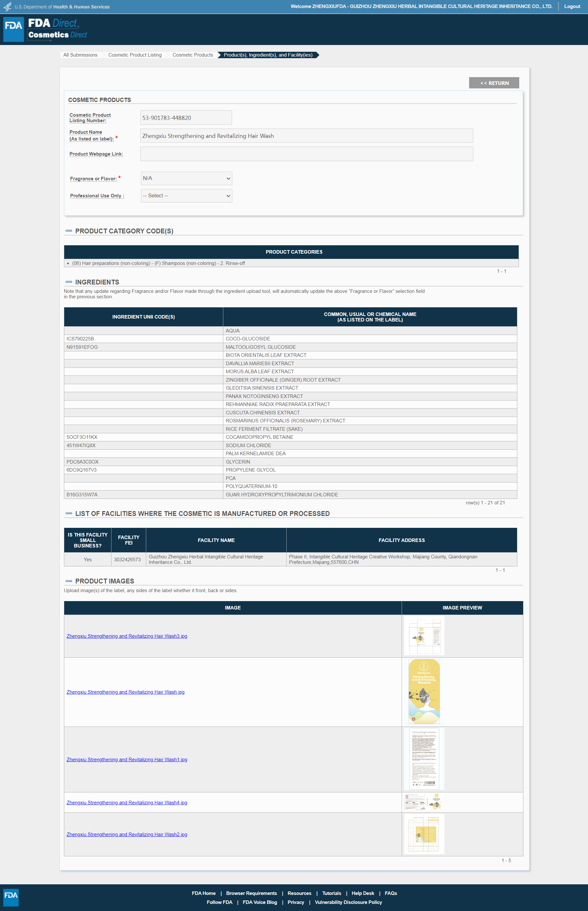
Task: Open Cosmetic Product Listing breadcrumb
Action: pos(135,55)
